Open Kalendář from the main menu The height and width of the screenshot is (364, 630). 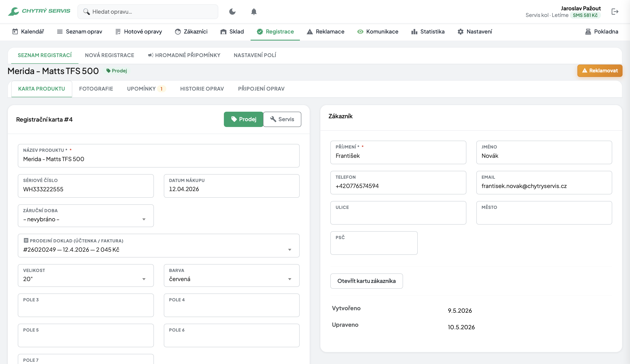coord(28,31)
